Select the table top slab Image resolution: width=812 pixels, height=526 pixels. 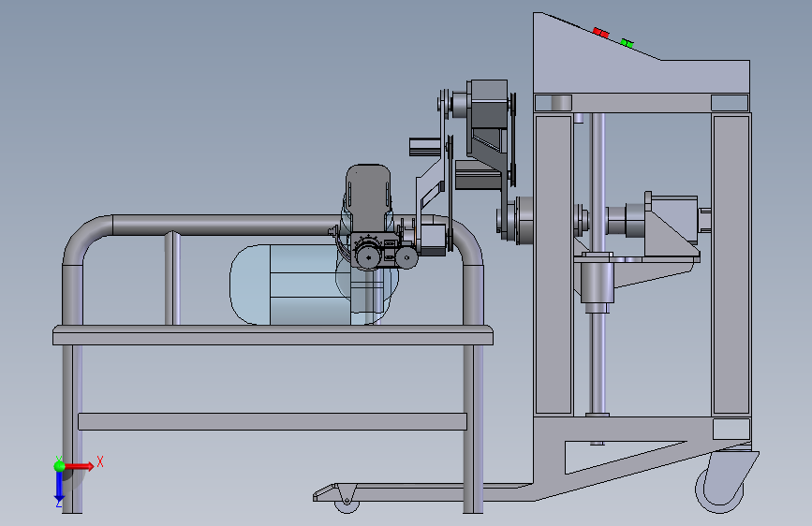coord(273,335)
